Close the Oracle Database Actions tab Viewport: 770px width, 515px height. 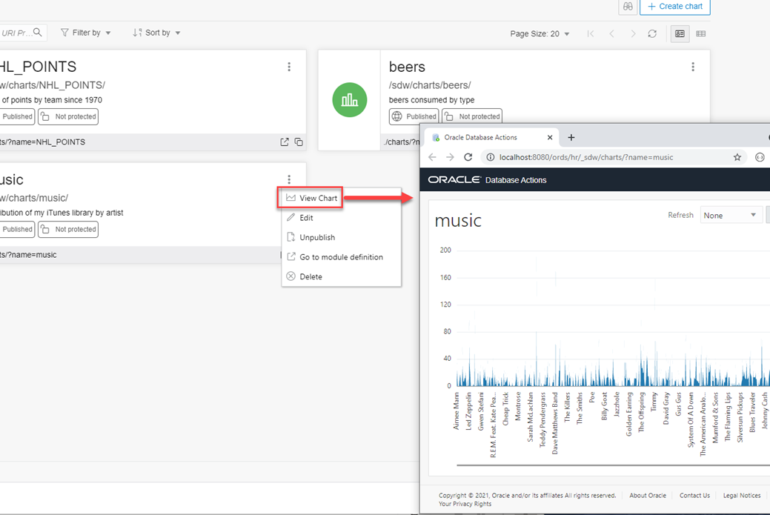tap(550, 137)
